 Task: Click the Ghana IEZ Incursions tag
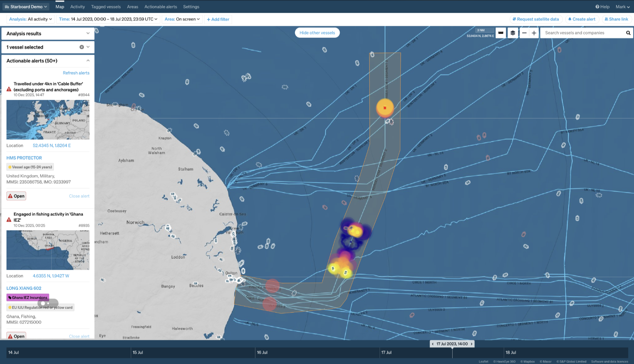[x=28, y=298]
